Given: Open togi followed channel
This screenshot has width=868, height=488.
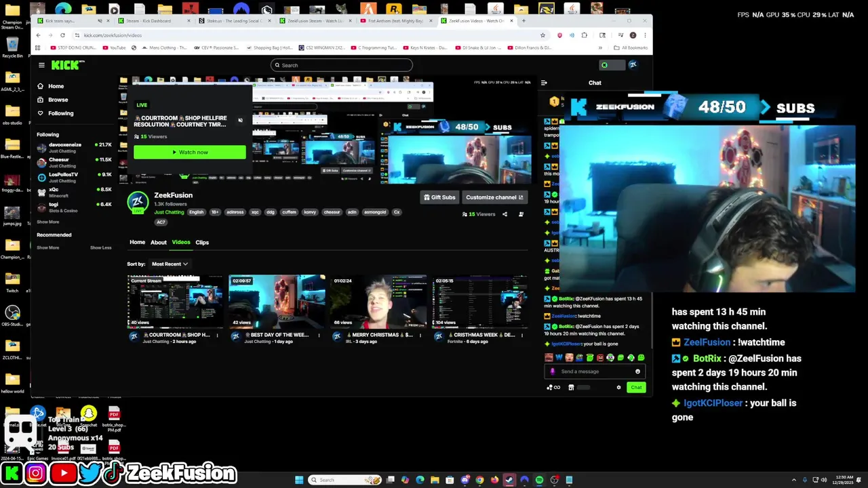Looking at the screenshot, I should pyautogui.click(x=74, y=207).
